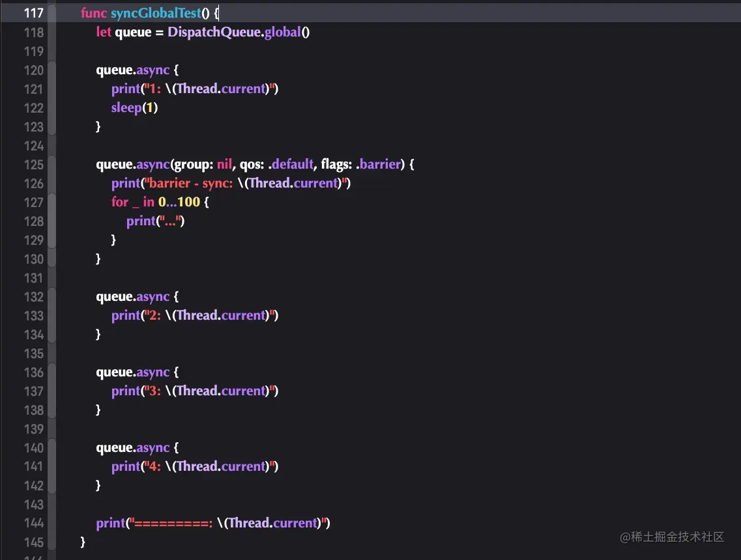Click line number 145 in gutter

click(x=33, y=542)
